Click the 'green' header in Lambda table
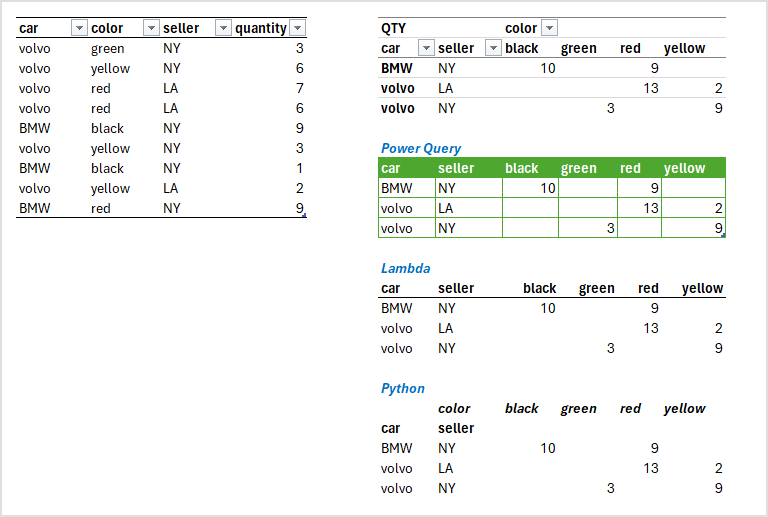The image size is (768, 517). (597, 288)
